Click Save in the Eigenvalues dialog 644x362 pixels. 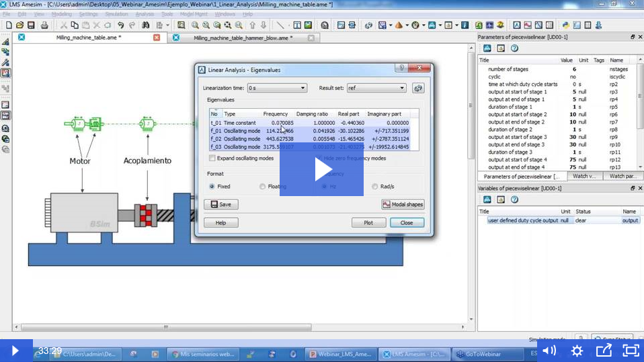click(x=221, y=204)
